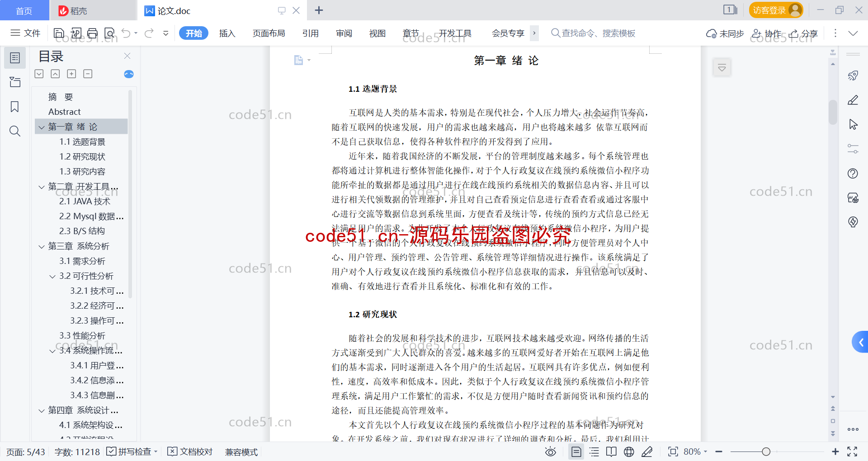Screen dimensions: 868x461
Task: Select 1.2 研究现状 in the outline
Action: 82,157
